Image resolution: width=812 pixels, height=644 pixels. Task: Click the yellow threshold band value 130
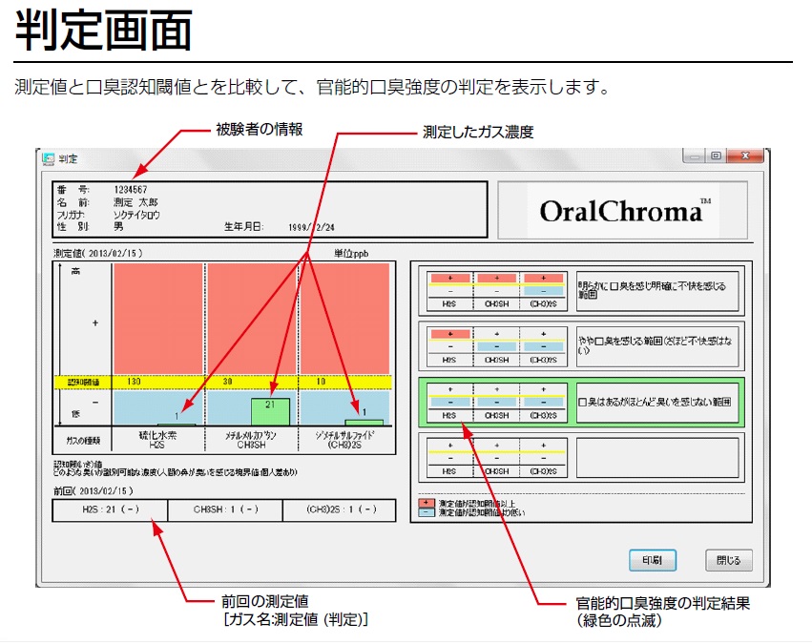(x=134, y=381)
